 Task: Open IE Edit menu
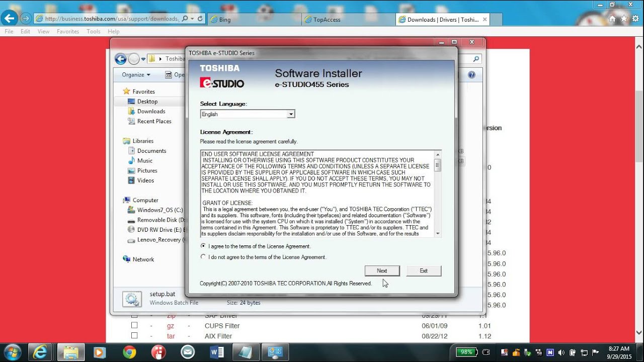tap(25, 31)
